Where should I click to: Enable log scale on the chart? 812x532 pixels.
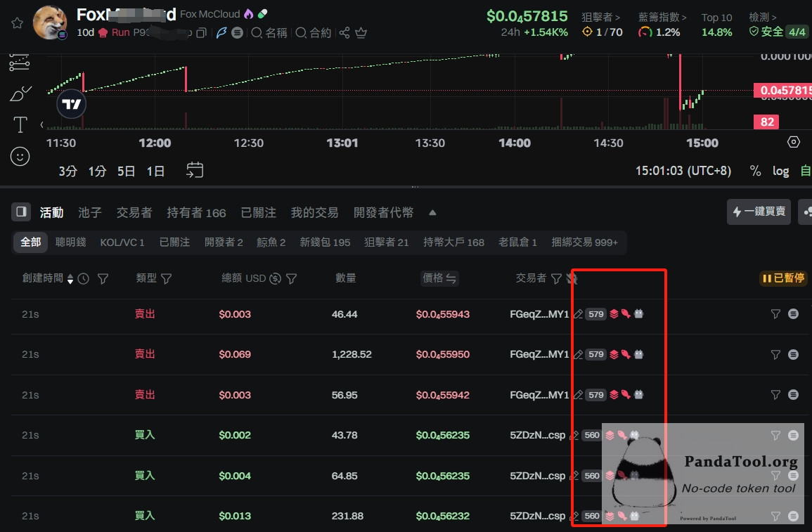780,171
